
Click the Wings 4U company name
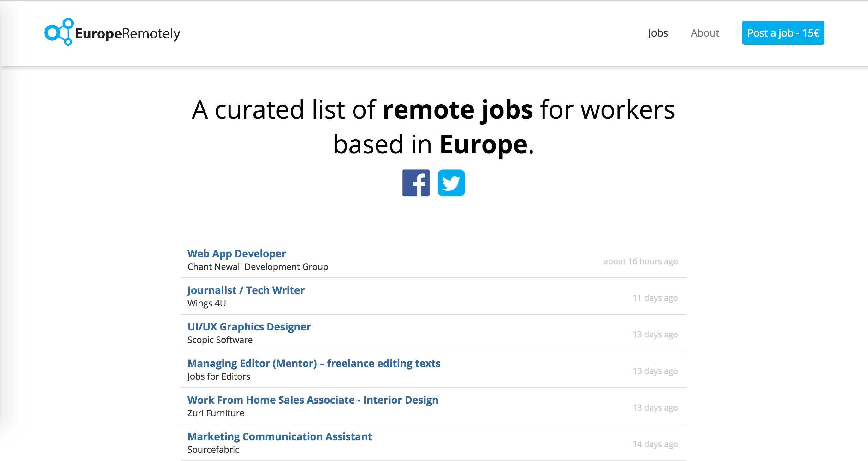[206, 303]
